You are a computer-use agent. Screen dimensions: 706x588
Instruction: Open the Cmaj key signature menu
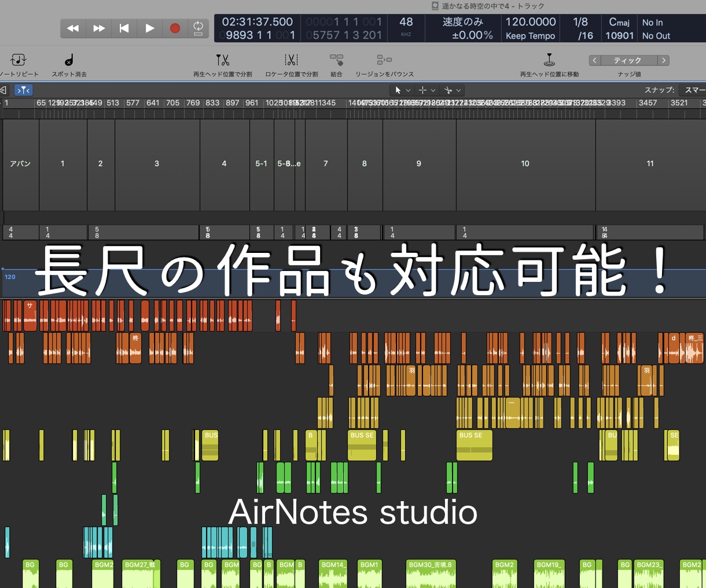[x=619, y=22]
